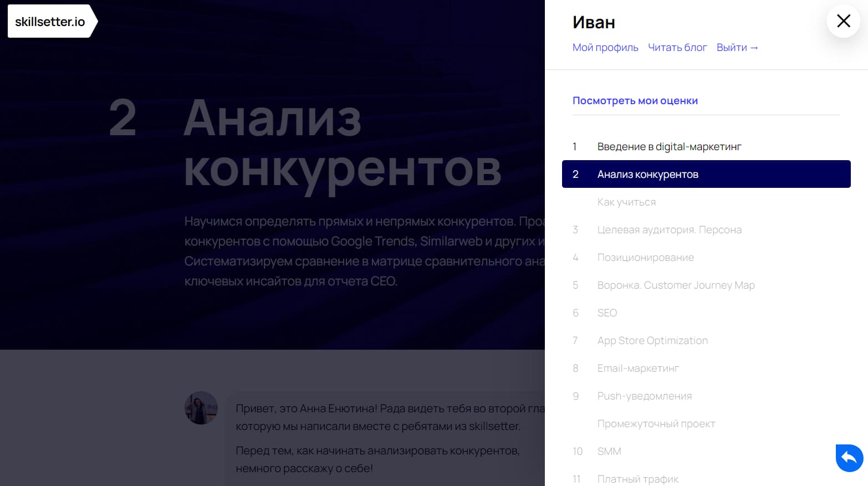Click the skillsetter.io logo
The height and width of the screenshot is (486, 868).
[50, 21]
